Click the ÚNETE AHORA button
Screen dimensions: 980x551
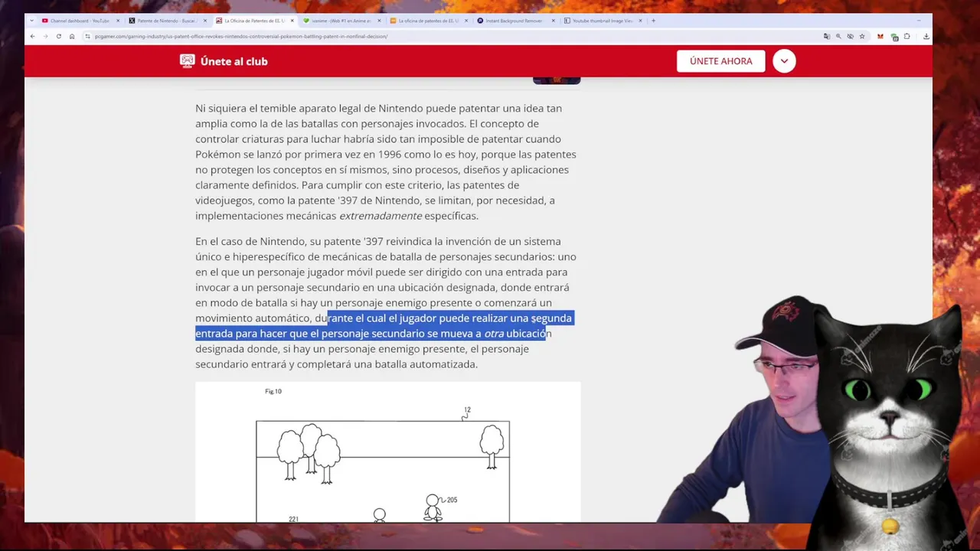pyautogui.click(x=720, y=61)
